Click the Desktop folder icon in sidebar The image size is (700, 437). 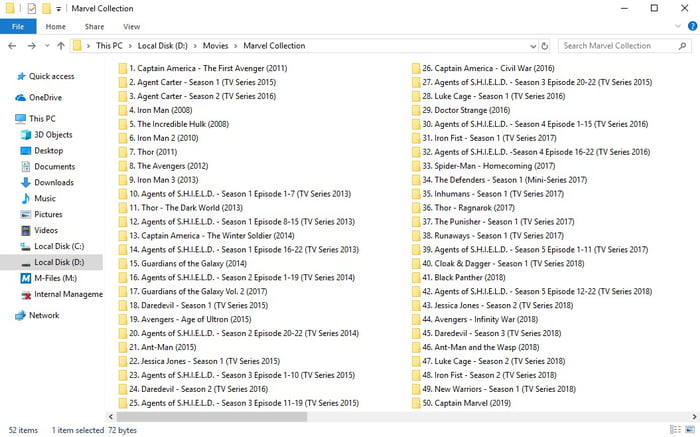click(26, 151)
